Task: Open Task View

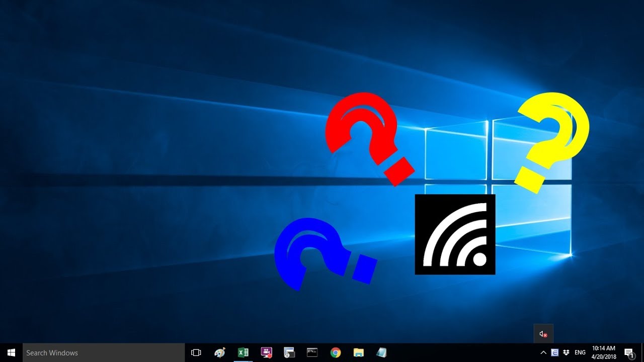Action: pyautogui.click(x=196, y=352)
